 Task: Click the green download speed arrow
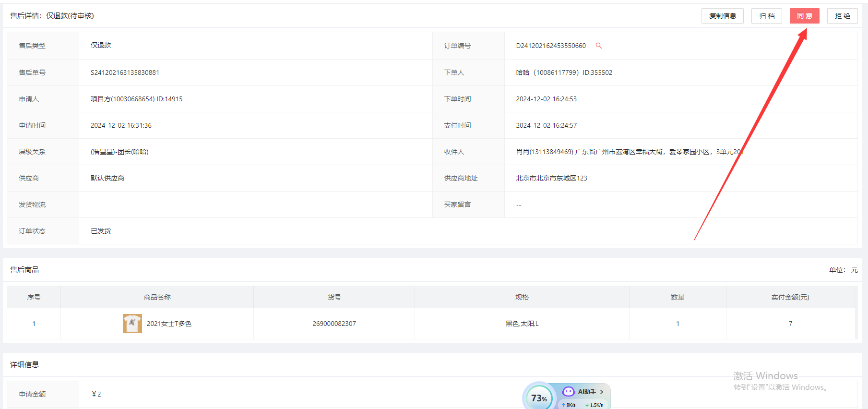(x=587, y=405)
